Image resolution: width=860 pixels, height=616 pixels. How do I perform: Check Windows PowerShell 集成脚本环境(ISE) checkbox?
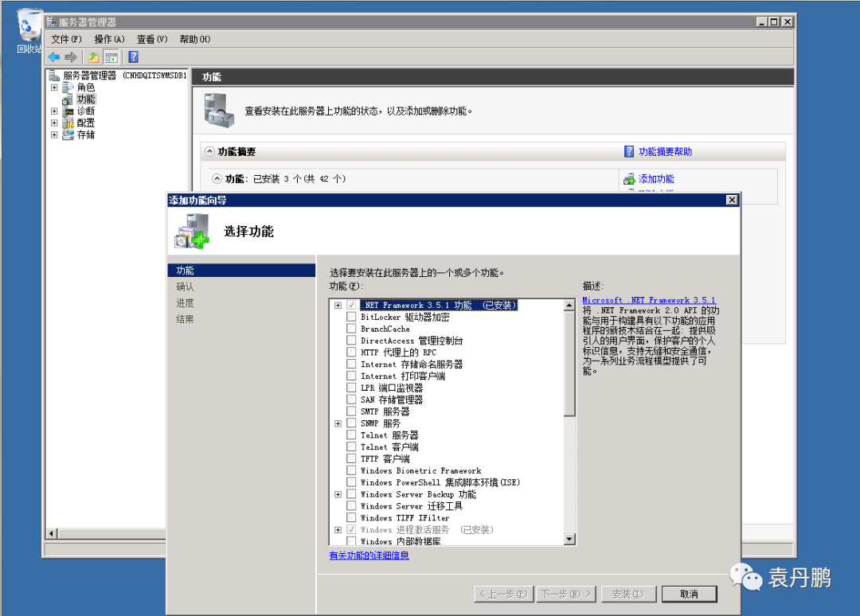(x=351, y=481)
